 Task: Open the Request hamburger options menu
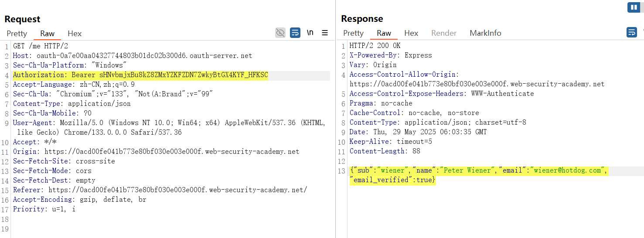(325, 33)
